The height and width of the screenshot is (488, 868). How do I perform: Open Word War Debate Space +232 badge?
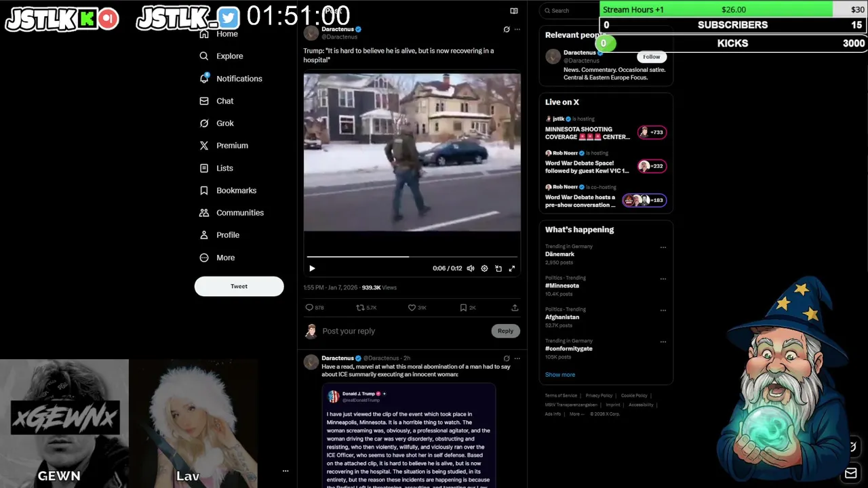(x=652, y=166)
